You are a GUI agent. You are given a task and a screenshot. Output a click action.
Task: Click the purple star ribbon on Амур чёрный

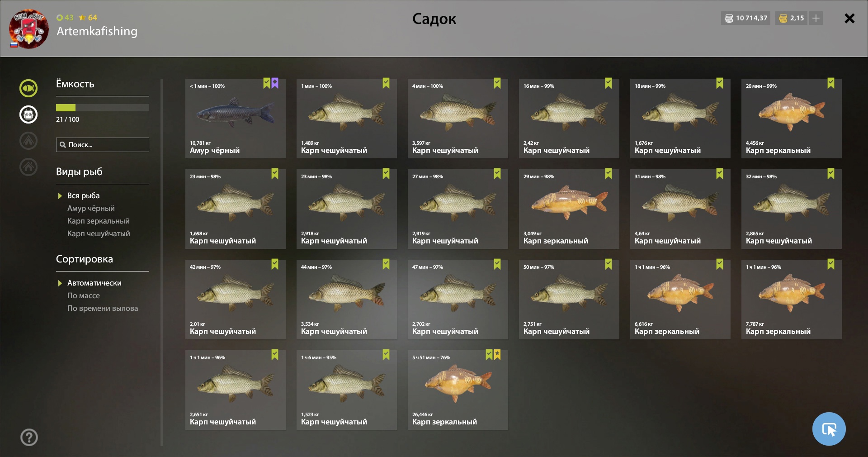point(275,83)
